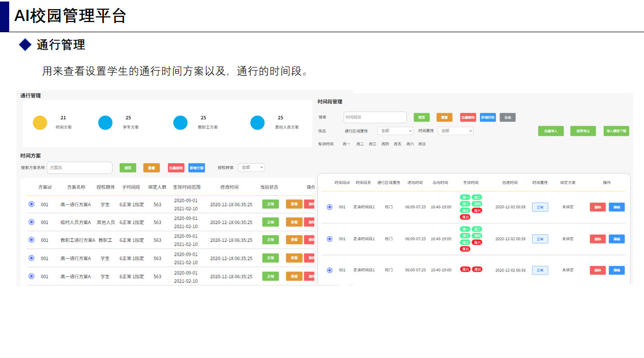Click the blue 其他人员方案 circle icon
Screen dimensions: 644x358
[x=258, y=123]
